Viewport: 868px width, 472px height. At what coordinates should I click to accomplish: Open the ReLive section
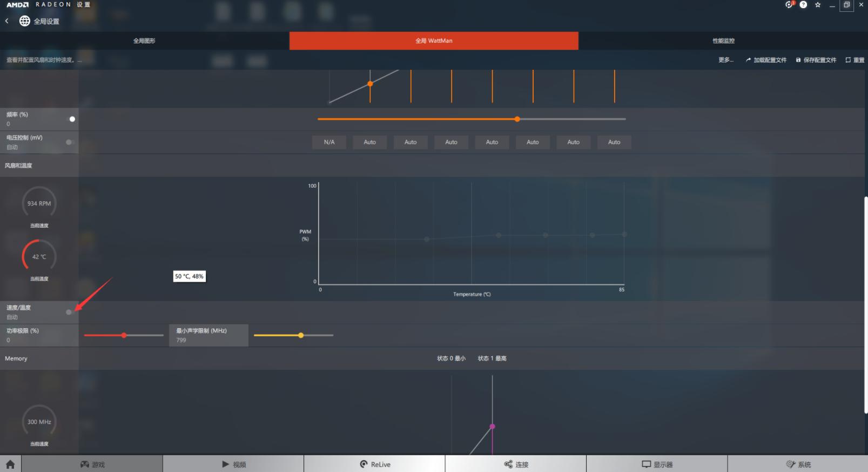[375, 464]
